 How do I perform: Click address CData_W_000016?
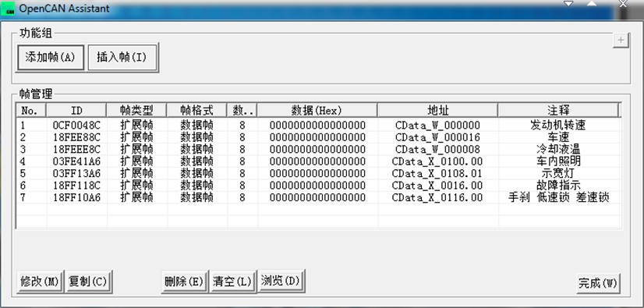(437, 137)
